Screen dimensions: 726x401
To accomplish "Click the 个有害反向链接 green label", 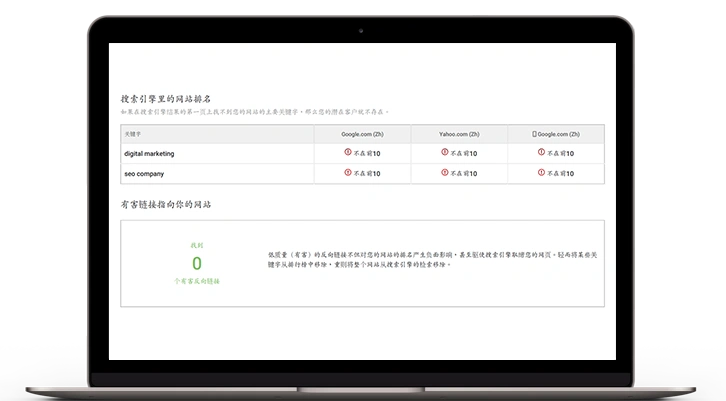I will [x=196, y=281].
